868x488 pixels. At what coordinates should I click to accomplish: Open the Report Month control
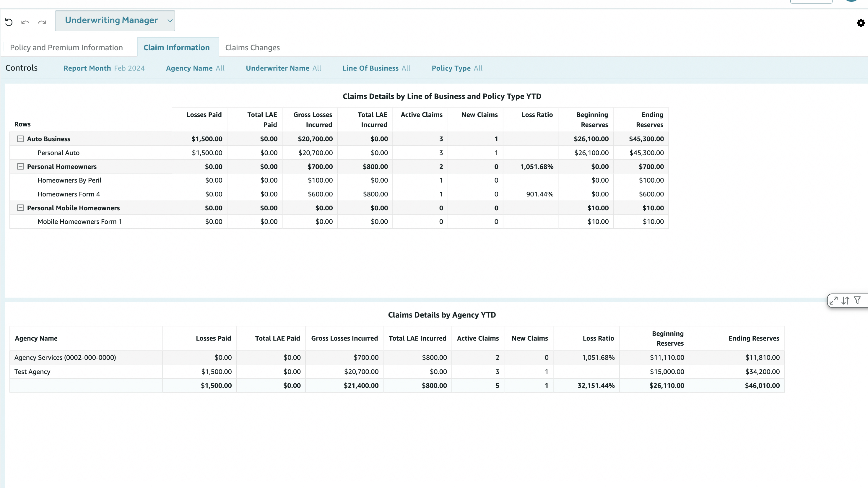[104, 68]
